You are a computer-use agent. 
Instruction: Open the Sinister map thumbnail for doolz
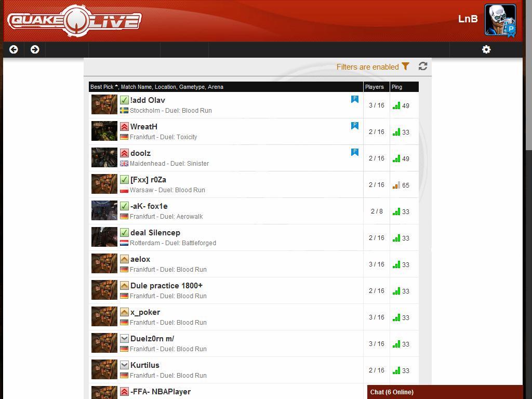104,157
